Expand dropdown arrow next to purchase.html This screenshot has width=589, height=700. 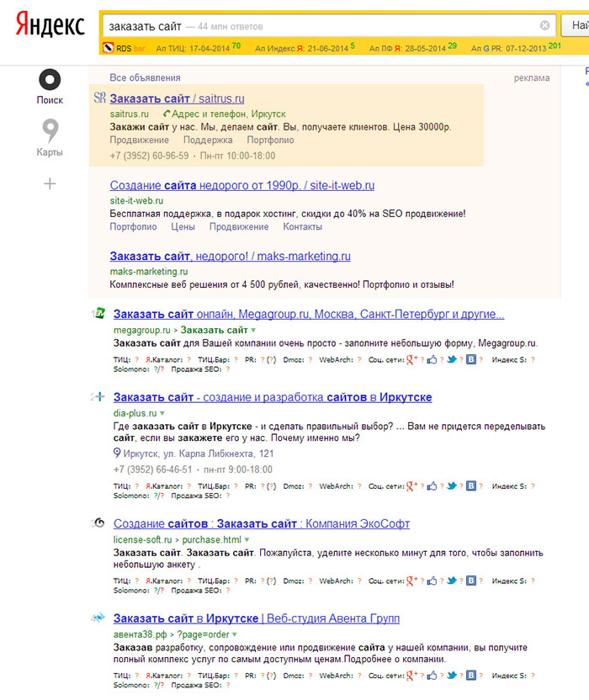click(x=247, y=540)
